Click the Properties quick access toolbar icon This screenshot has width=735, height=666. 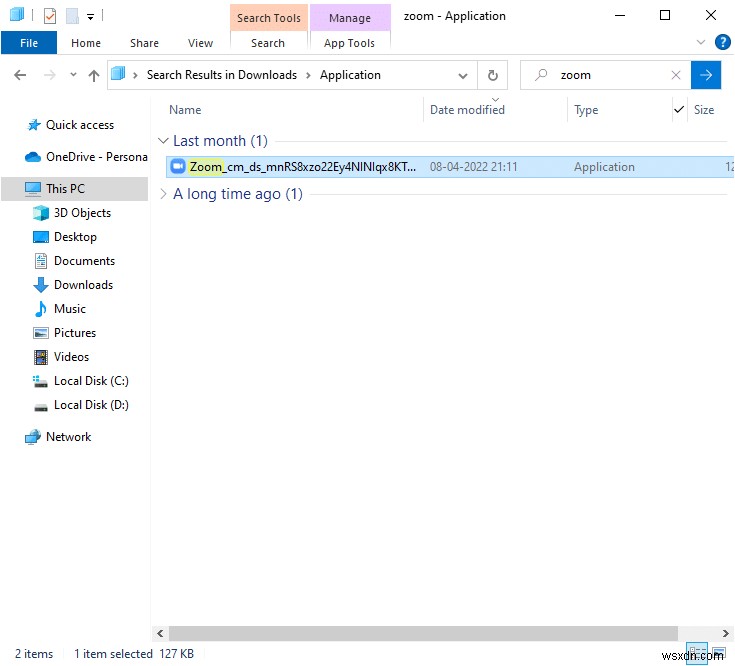50,16
